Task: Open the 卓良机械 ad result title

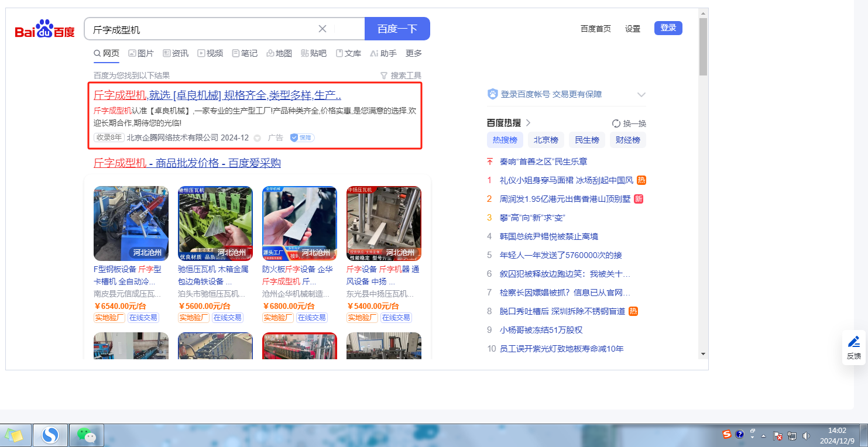Action: 217,95
